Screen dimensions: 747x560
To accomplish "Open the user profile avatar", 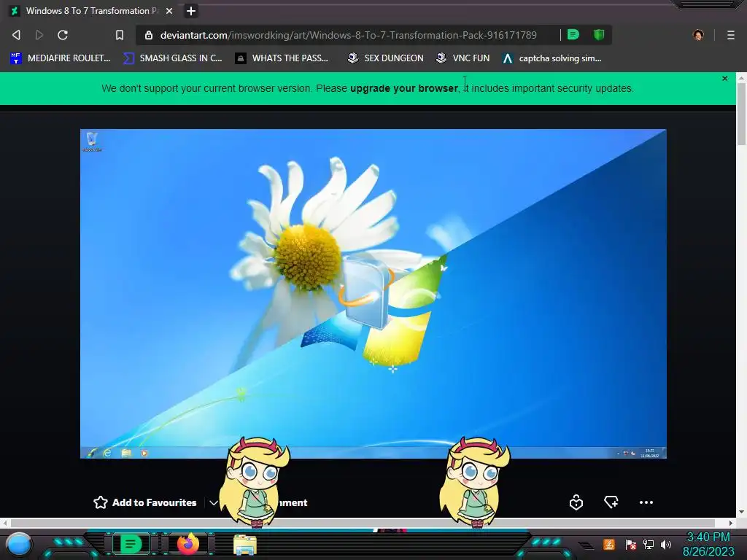I will pos(698,35).
